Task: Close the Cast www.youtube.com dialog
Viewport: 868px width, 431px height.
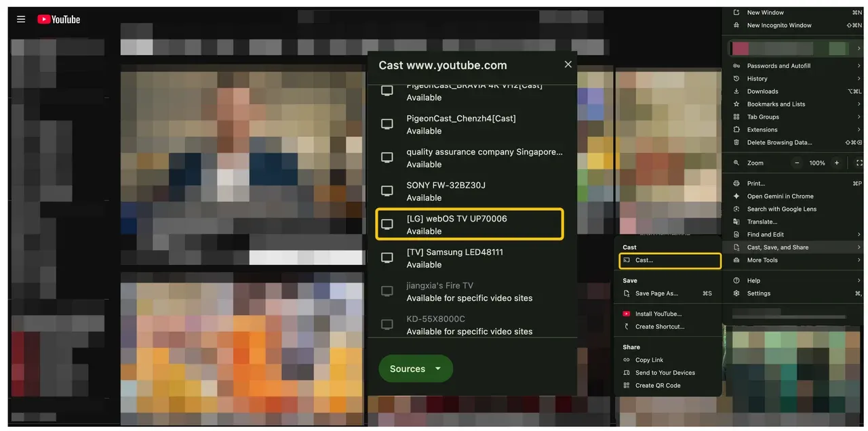Action: (568, 64)
